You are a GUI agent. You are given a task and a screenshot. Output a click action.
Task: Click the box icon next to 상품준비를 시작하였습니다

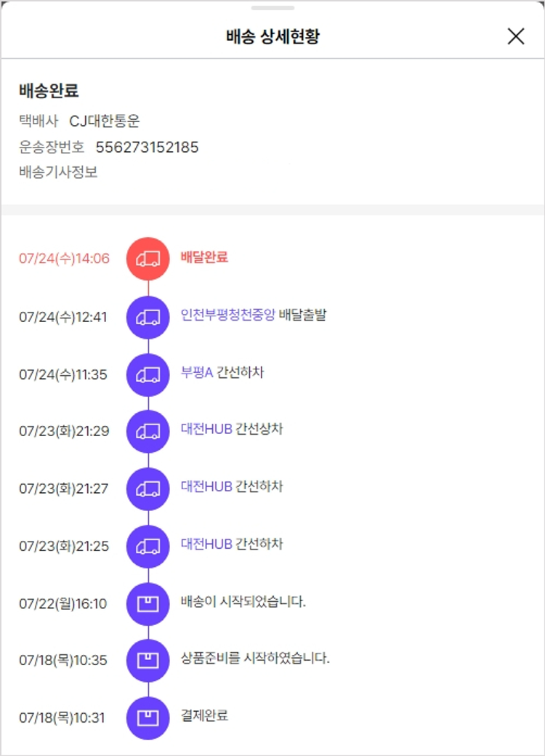[x=148, y=660]
